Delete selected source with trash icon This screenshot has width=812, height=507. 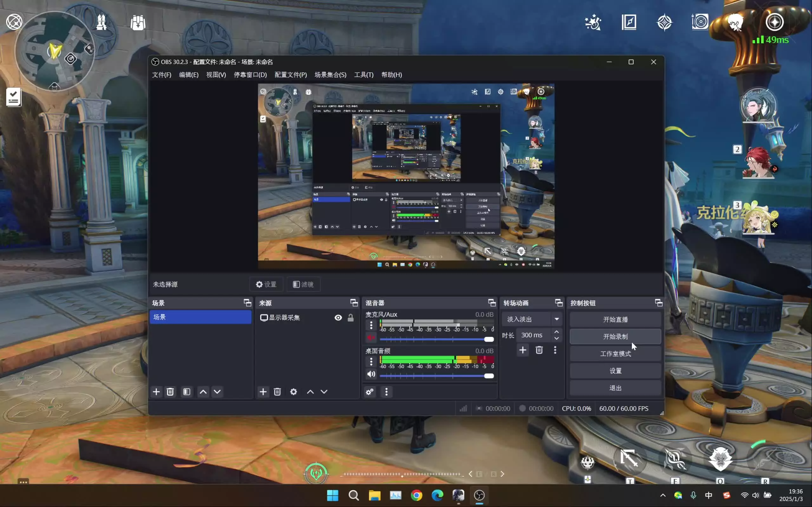(277, 392)
